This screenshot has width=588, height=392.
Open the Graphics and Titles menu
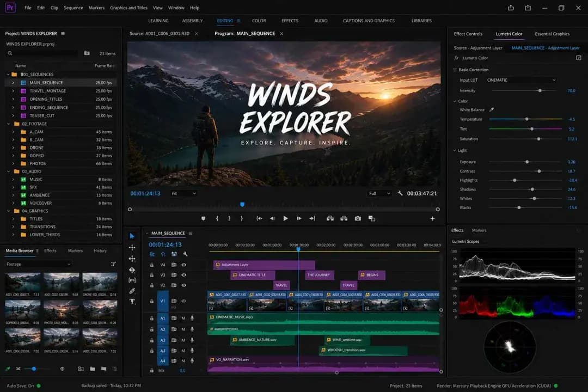click(128, 8)
